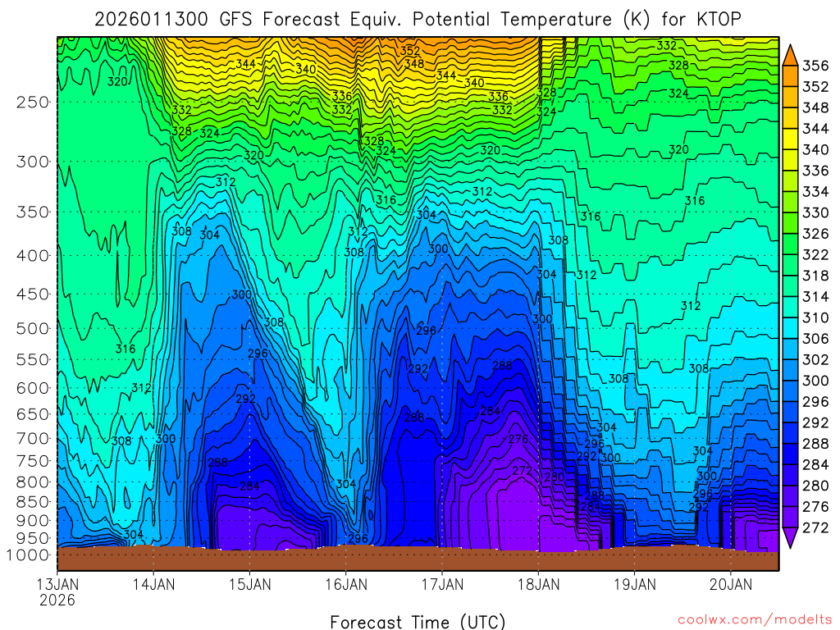Click the 17JAN date label
Screen dimensions: 840x630
coord(442,584)
